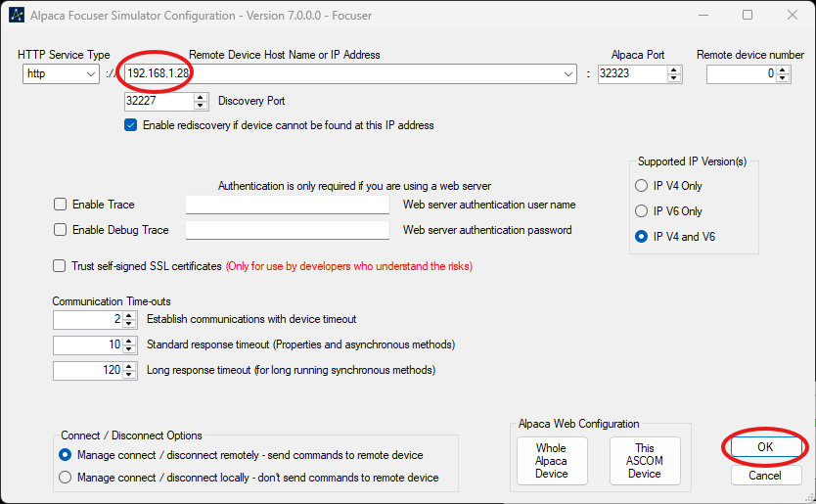Increase standard response timeout
Image resolution: width=816 pixels, height=504 pixels.
click(129, 341)
